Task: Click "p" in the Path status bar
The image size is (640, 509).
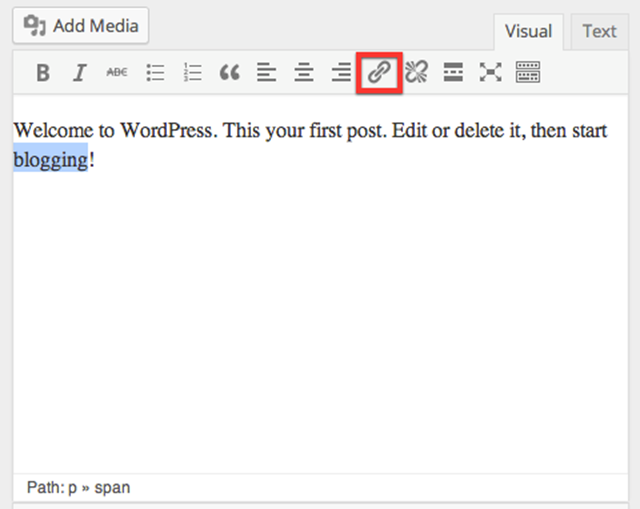Action: click(x=72, y=488)
